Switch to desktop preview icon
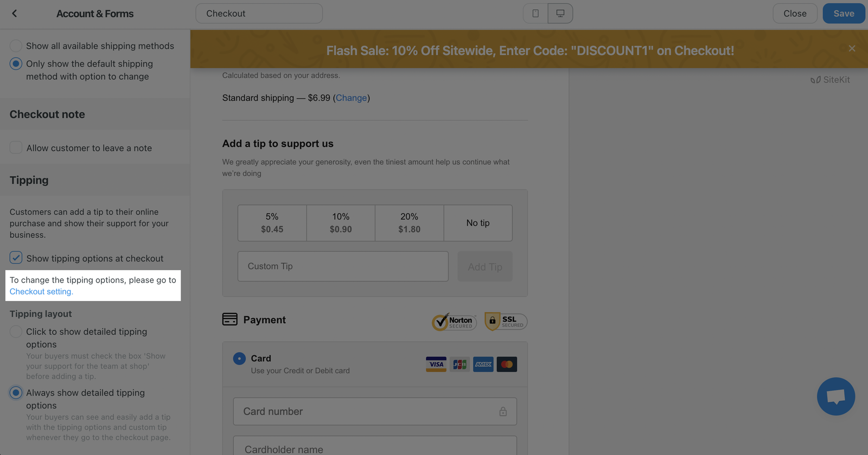Image resolution: width=868 pixels, height=455 pixels. click(x=560, y=14)
